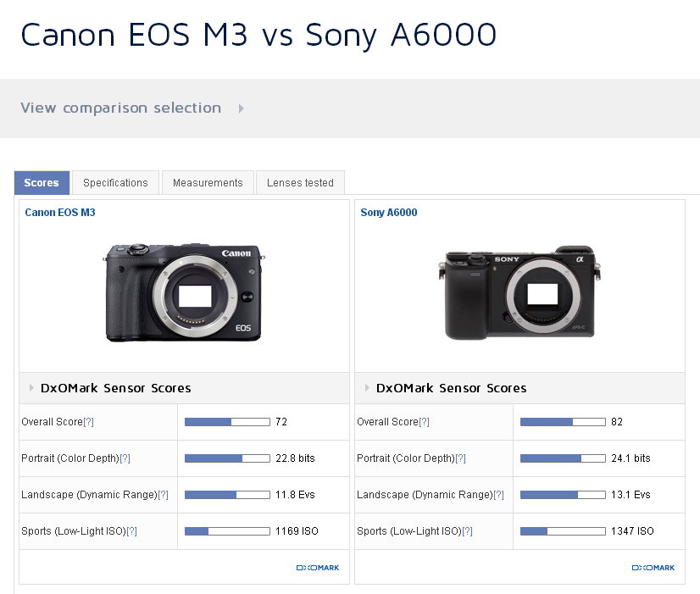The width and height of the screenshot is (700, 594).
Task: Open the Sony A6000 title link
Action: tap(389, 213)
